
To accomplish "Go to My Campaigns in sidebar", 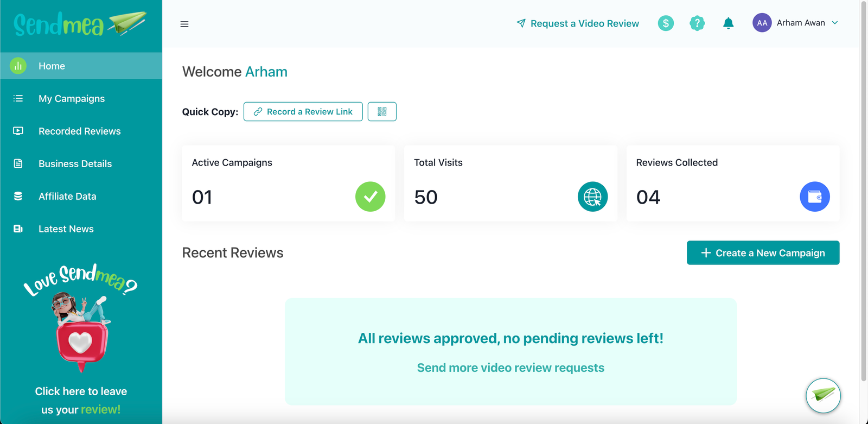I will tap(72, 99).
